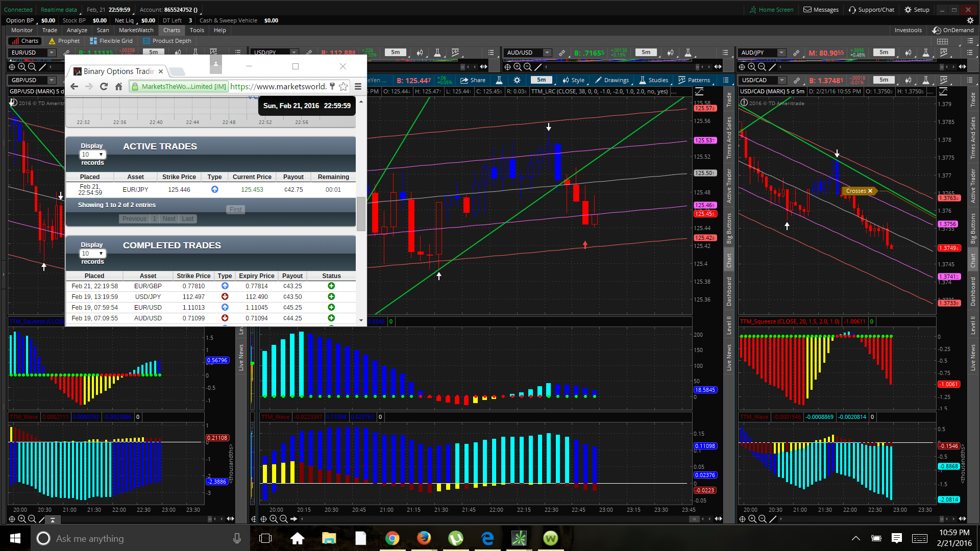Open chart settings gear in USD/JPY chart toolbar
Viewport: 980px width, 551px height.
[517, 80]
